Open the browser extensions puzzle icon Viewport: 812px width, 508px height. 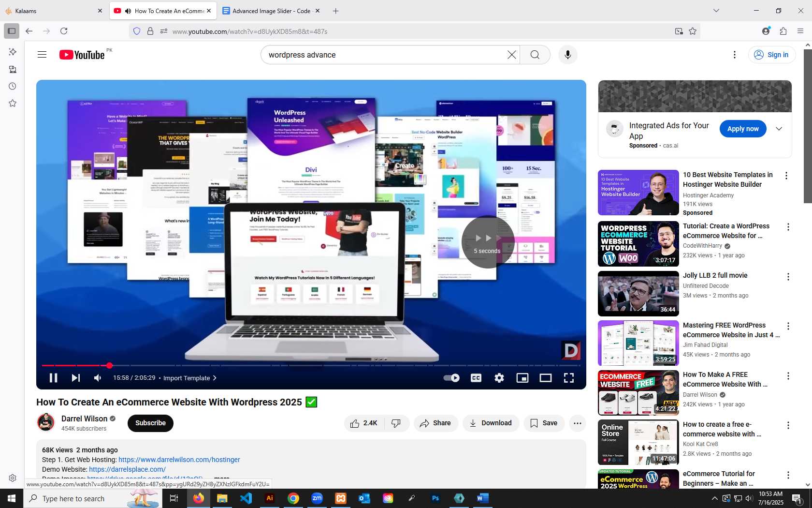783,31
